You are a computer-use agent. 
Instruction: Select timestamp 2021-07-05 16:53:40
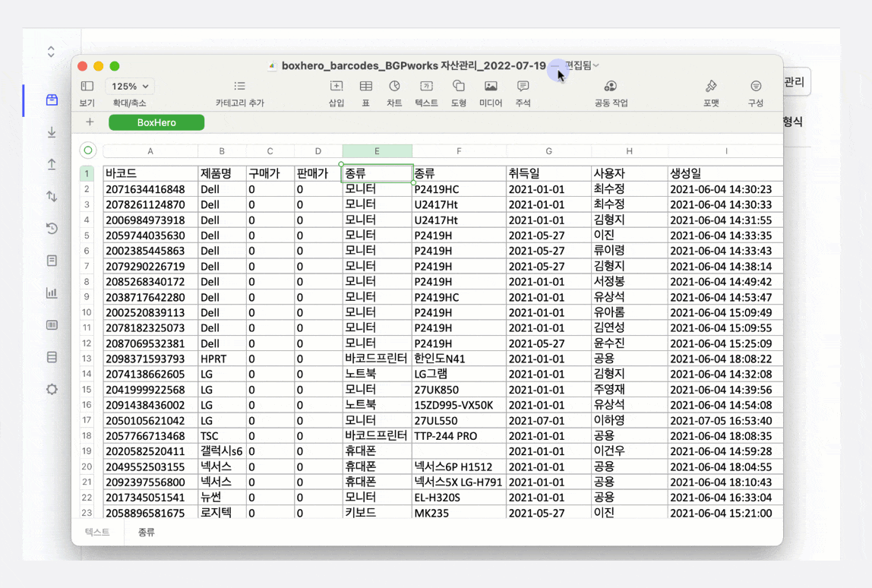(725, 421)
